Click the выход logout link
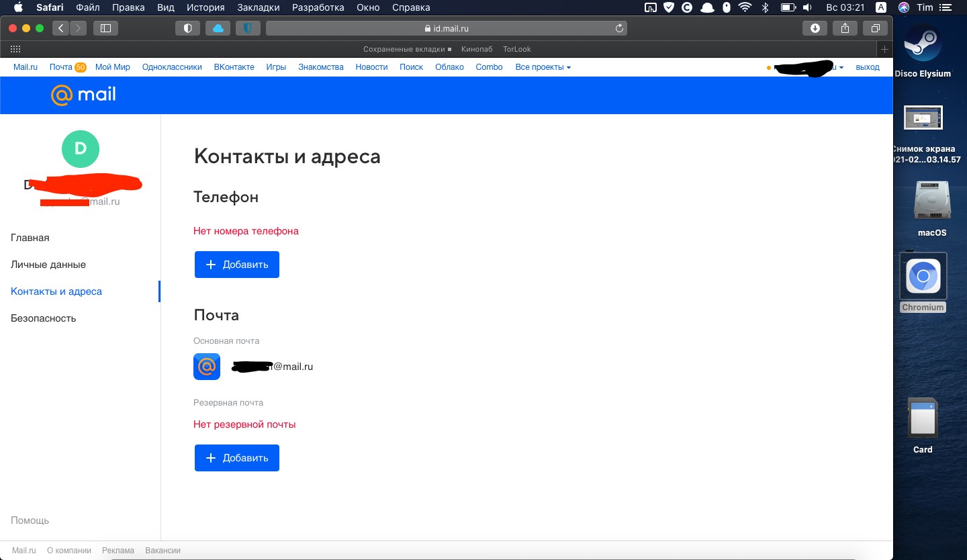This screenshot has height=560, width=967. click(x=868, y=67)
